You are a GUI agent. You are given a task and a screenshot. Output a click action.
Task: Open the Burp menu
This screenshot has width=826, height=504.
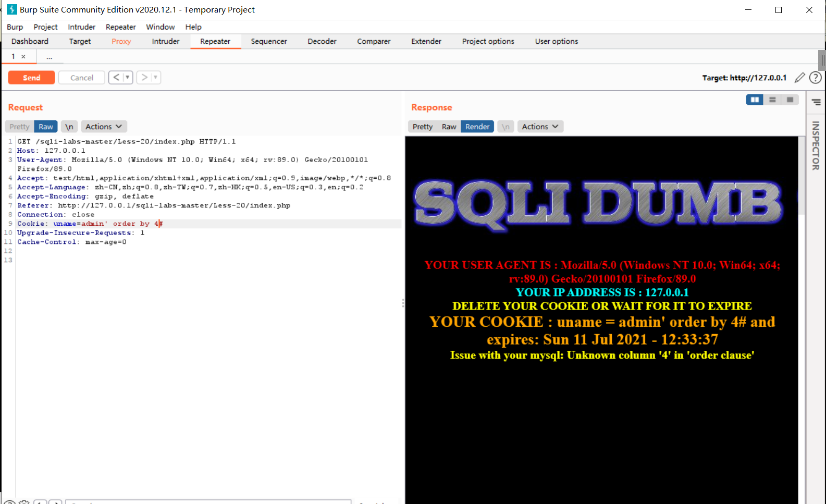coord(15,27)
